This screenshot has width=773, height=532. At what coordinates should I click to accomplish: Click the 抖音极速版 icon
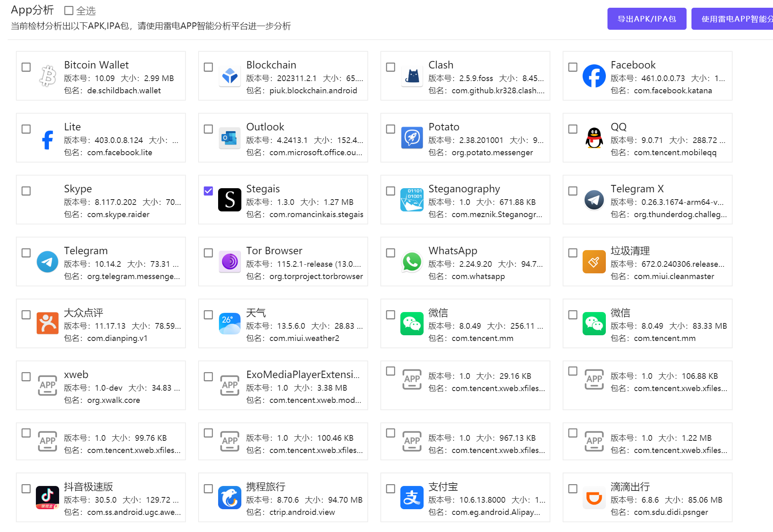point(48,498)
